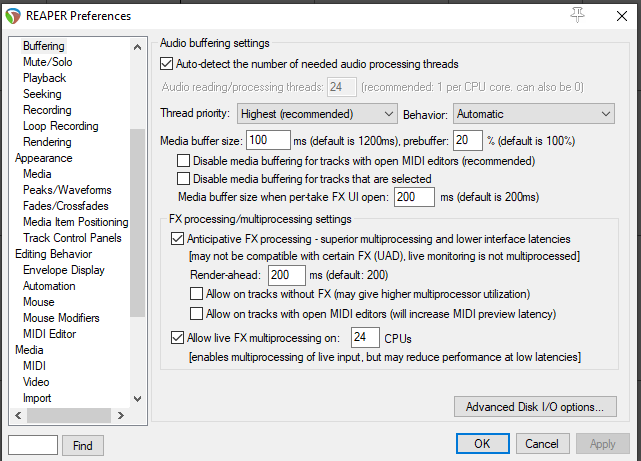This screenshot has height=461, width=641.
Task: Uncheck Allow live FX multiprocessing
Action: pos(179,338)
